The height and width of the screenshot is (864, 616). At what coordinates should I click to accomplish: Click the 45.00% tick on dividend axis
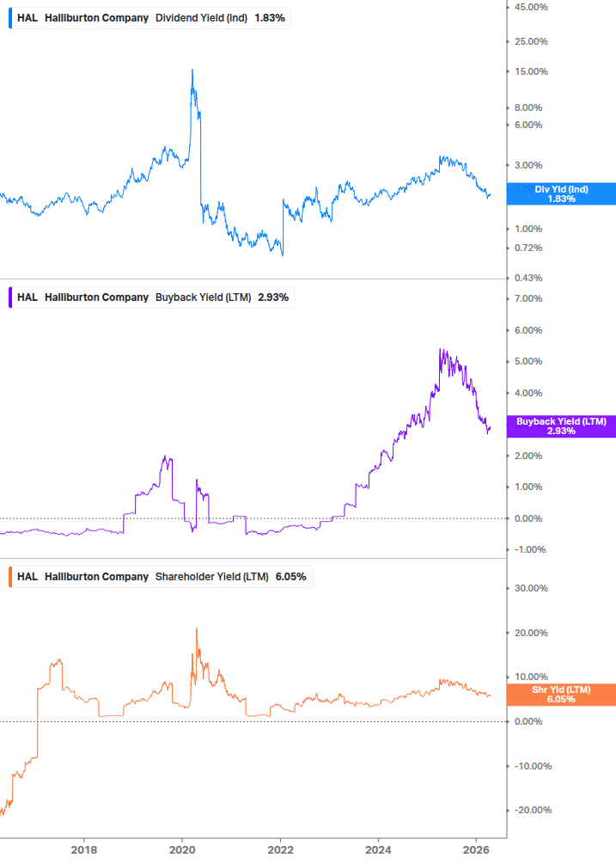coord(531,7)
